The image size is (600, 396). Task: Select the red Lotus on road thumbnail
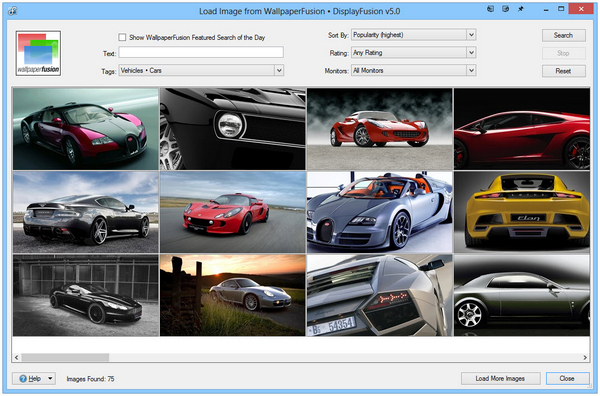(x=233, y=212)
